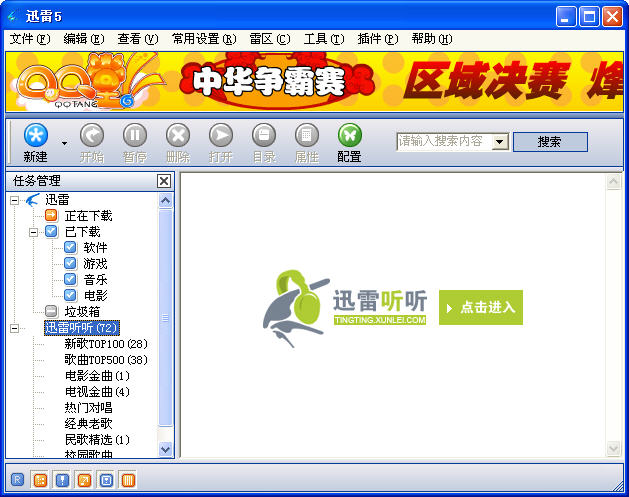Open the search box dropdown arrow
Viewport: 629px width, 497px height.
[500, 142]
